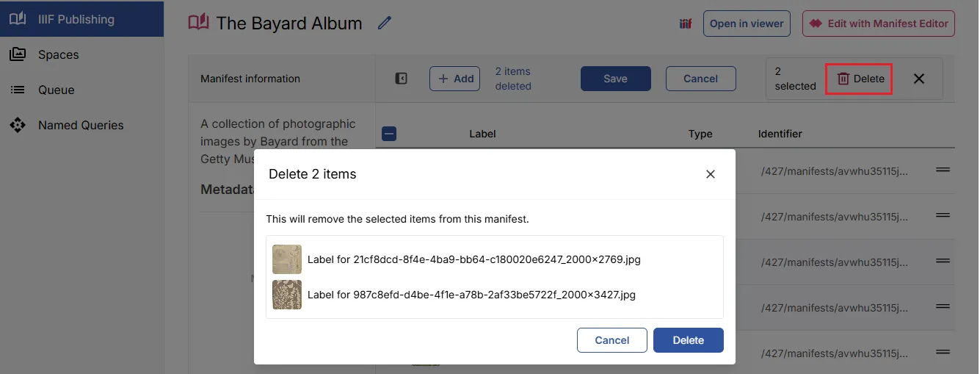980x374 pixels.
Task: Dismiss the 2 selected selection bar
Action: point(918,79)
